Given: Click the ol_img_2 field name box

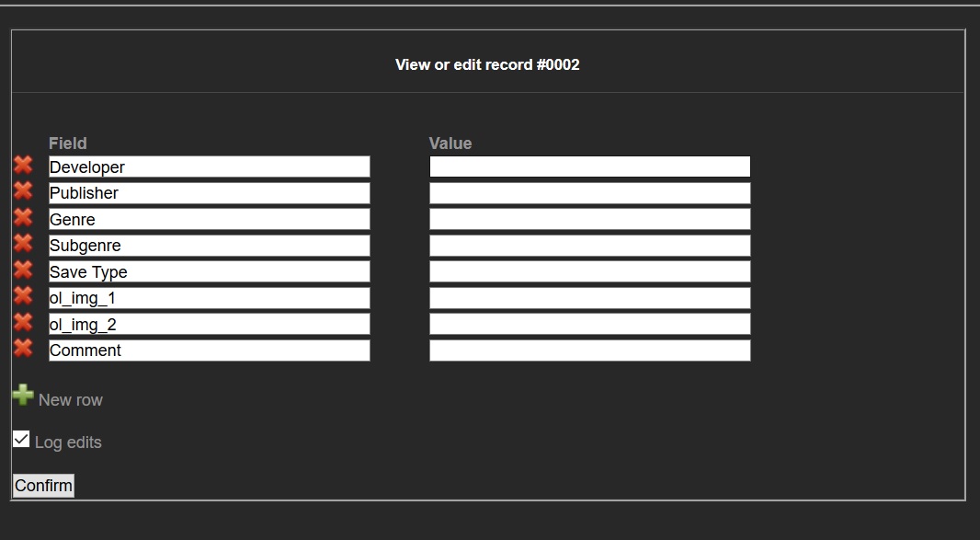Looking at the screenshot, I should point(209,324).
